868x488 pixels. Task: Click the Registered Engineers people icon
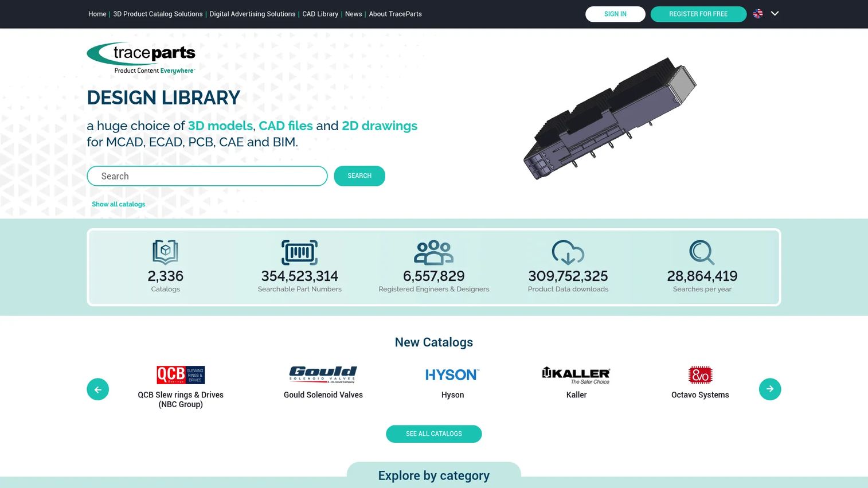[x=434, y=252]
